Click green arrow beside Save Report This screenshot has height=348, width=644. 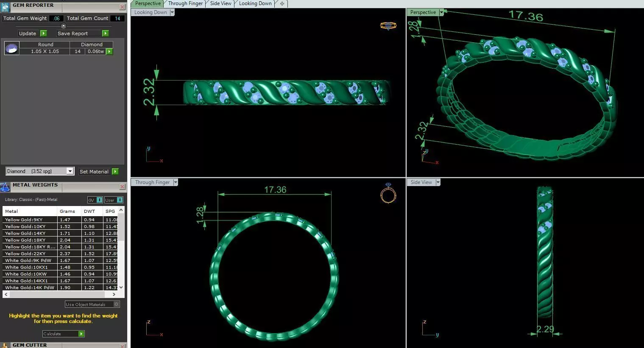tap(106, 33)
